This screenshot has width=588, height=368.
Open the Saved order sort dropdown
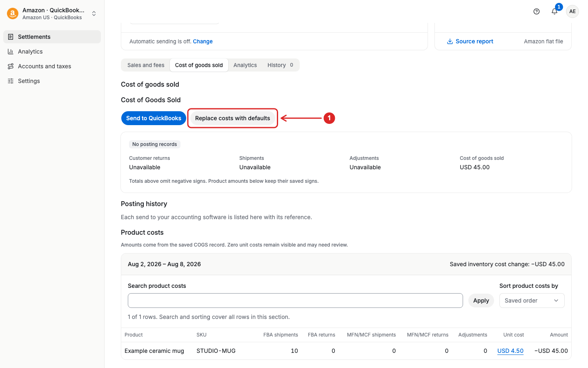[532, 301]
